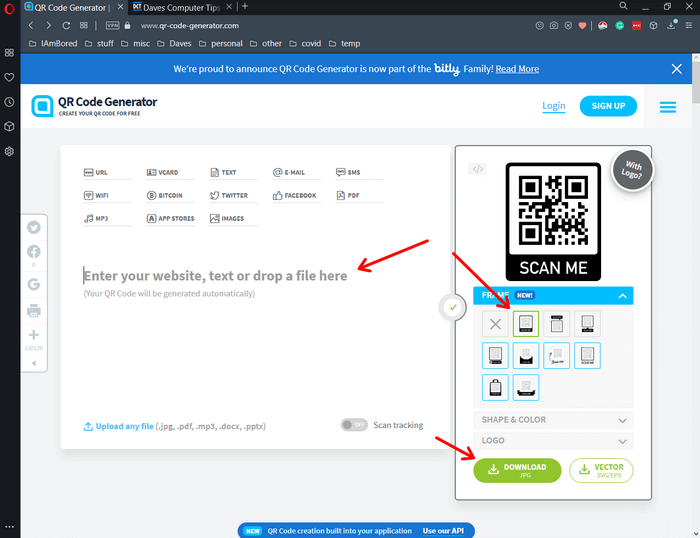Screen dimensions: 700x538
Task: Pick the BITCOIN QR code type
Action: 170,196
